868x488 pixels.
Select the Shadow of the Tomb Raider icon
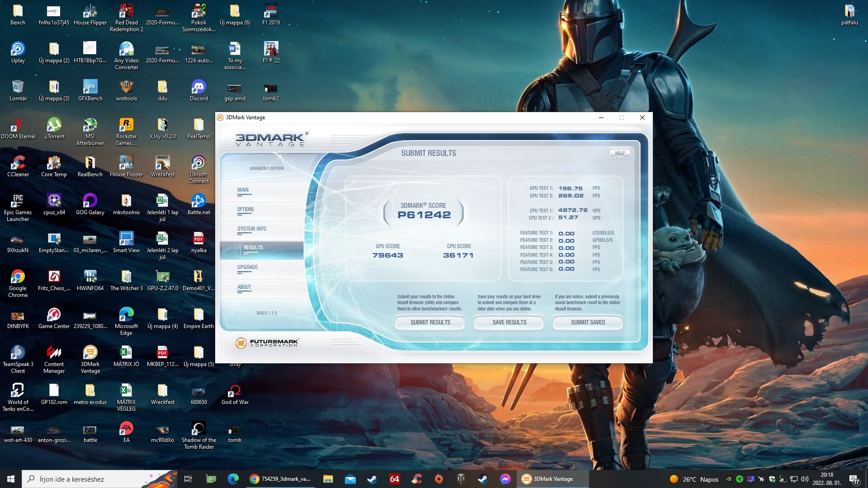point(198,436)
